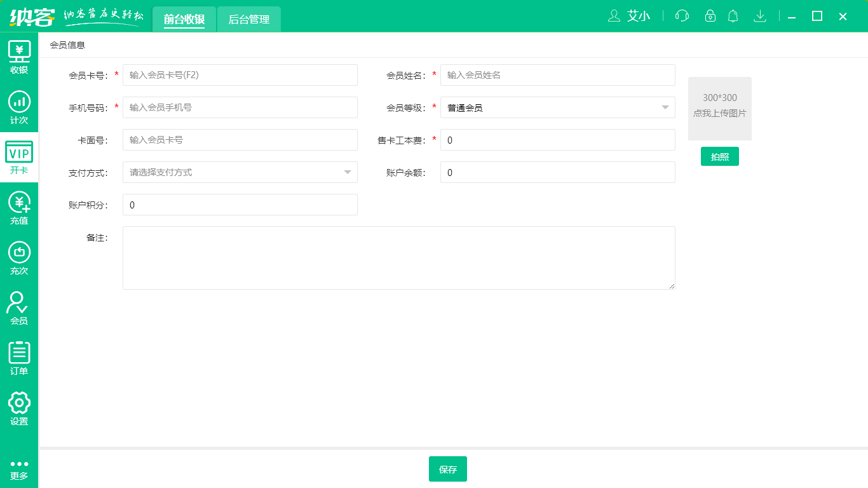
Task: Click the 保存 save button
Action: [447, 469]
